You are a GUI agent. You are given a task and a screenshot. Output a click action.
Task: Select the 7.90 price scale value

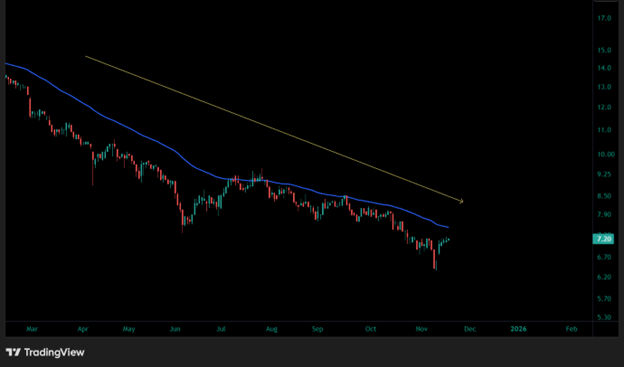click(604, 215)
